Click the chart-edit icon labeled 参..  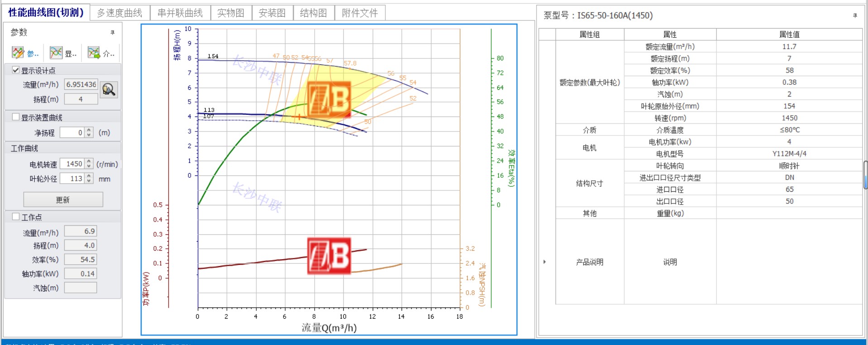pyautogui.click(x=18, y=53)
